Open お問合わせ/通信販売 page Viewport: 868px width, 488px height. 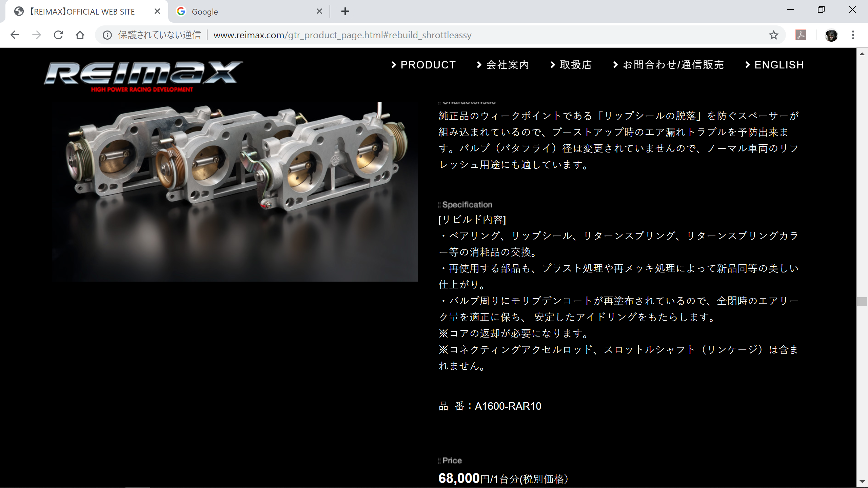pyautogui.click(x=669, y=65)
